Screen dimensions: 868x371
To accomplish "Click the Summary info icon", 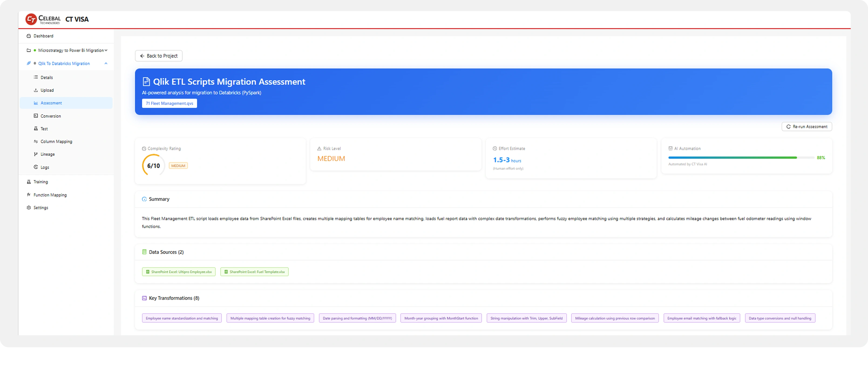I will tap(144, 199).
